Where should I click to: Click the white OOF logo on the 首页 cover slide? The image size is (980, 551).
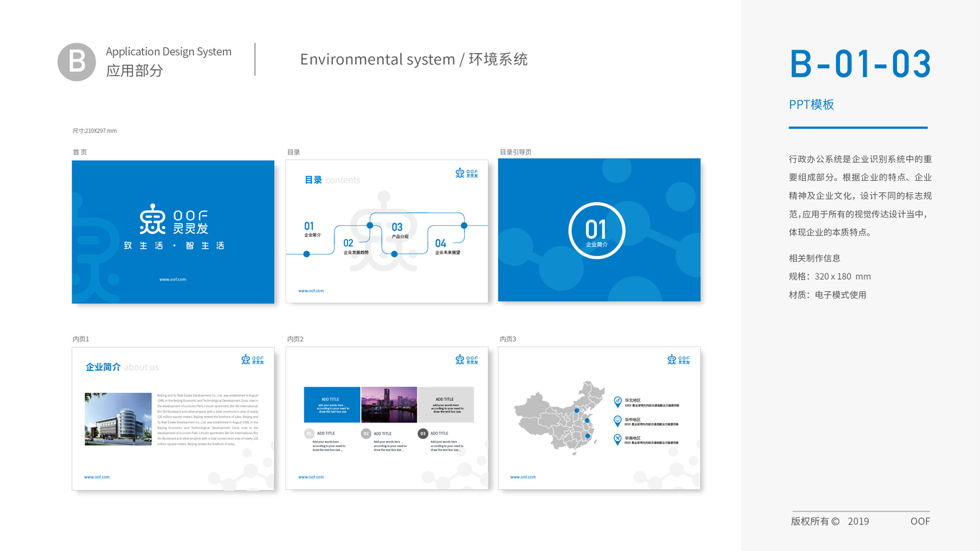(x=173, y=220)
